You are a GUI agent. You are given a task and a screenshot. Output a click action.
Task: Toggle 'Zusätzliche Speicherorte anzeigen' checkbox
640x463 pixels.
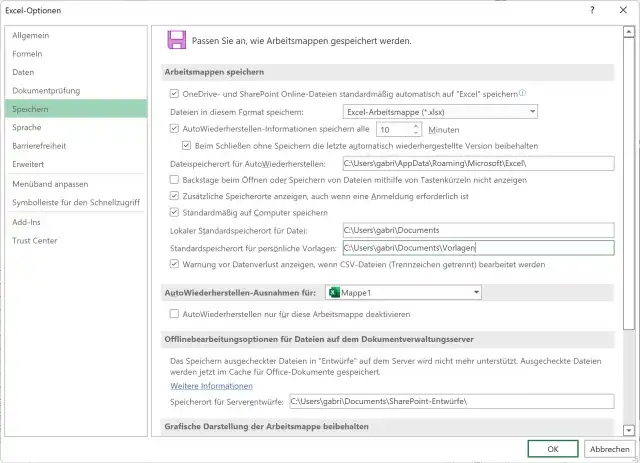point(174,196)
